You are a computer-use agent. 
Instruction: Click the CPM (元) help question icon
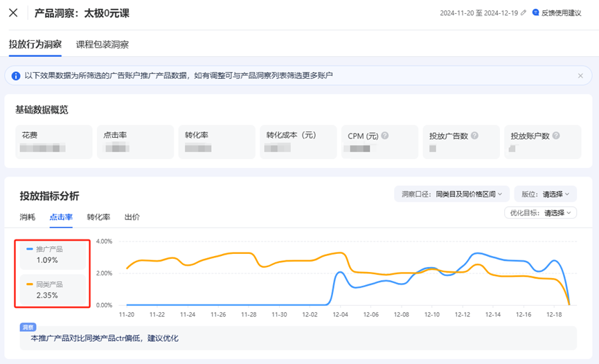385,136
